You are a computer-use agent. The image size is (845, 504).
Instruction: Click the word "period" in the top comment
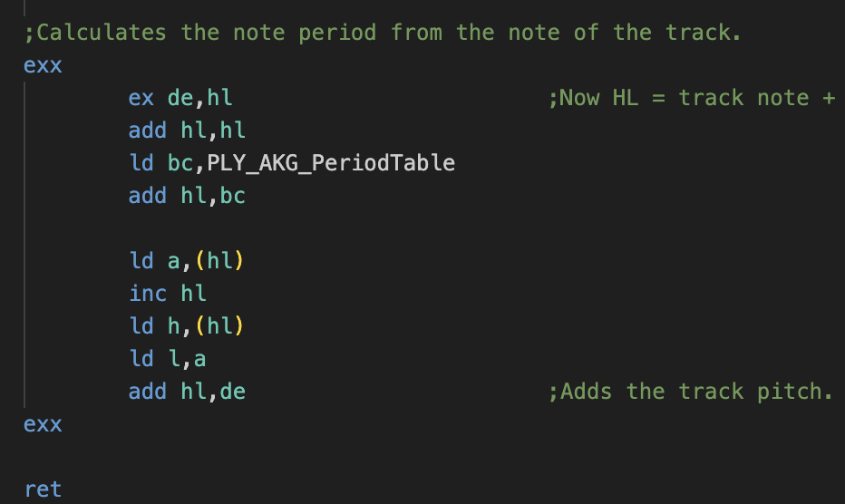[337, 33]
